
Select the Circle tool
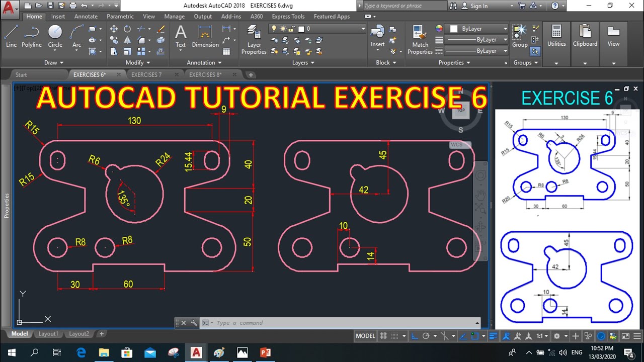55,36
